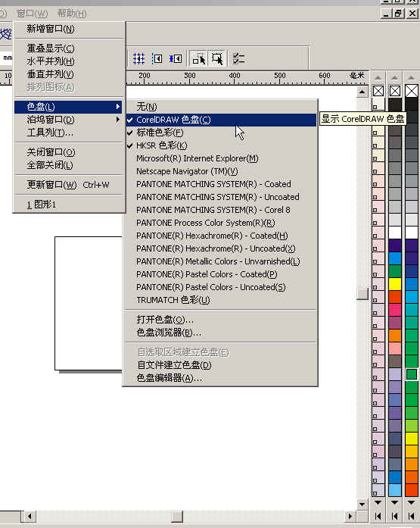Open 色盘浏览器(B)... entry
This screenshot has width=420, height=528.
[221, 333]
